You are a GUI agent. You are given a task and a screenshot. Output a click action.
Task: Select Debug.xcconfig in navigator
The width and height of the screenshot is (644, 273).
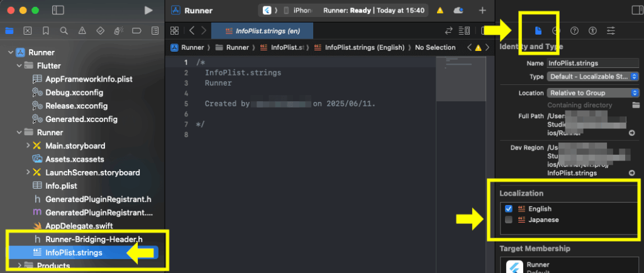(x=74, y=92)
